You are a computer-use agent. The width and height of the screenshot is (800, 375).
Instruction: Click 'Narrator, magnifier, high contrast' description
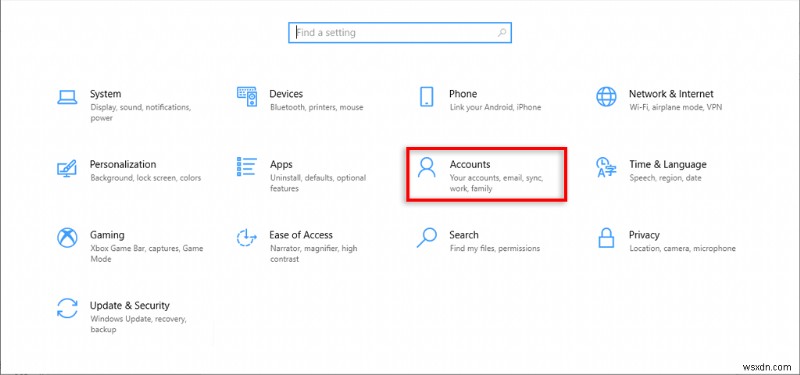(x=314, y=254)
